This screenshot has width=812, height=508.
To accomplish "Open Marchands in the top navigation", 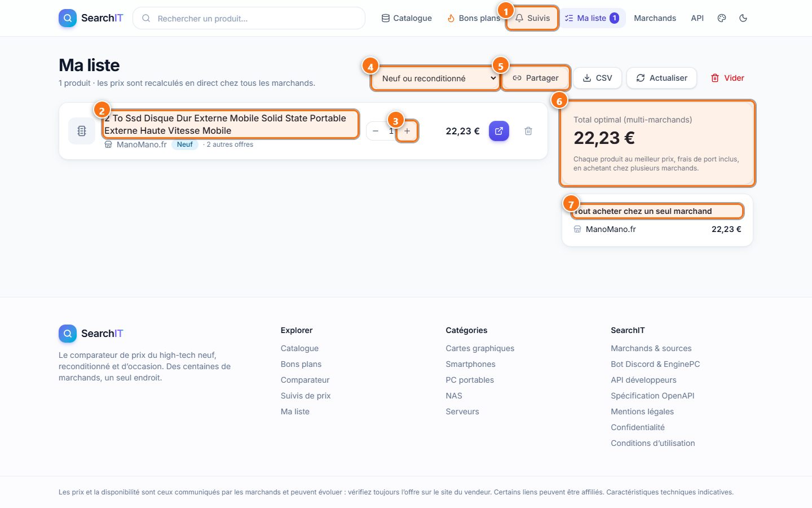I will (x=655, y=18).
